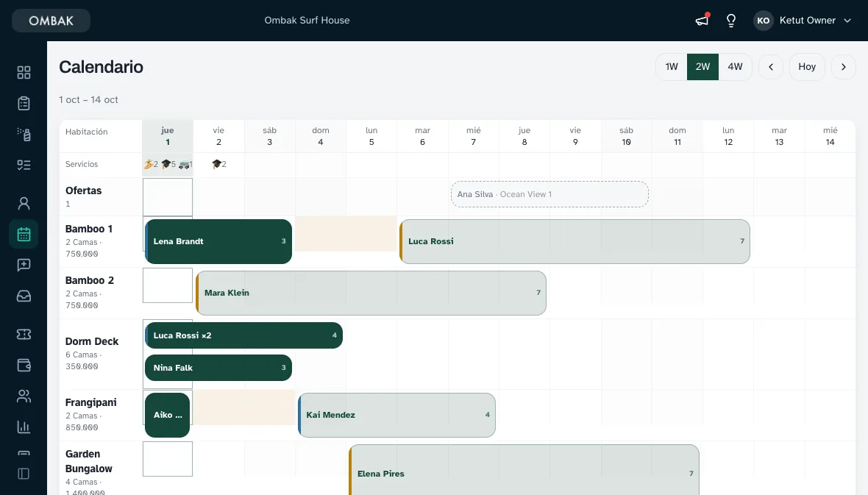
Task: Click the KO user avatar
Action: (764, 21)
